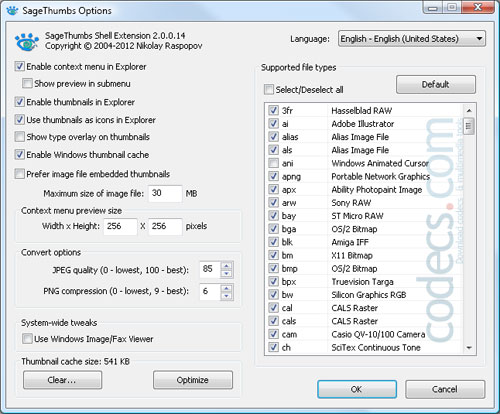Toggle the bay ST Micro RAW checkbox
Image resolution: width=500 pixels, height=414 pixels.
[x=273, y=216]
